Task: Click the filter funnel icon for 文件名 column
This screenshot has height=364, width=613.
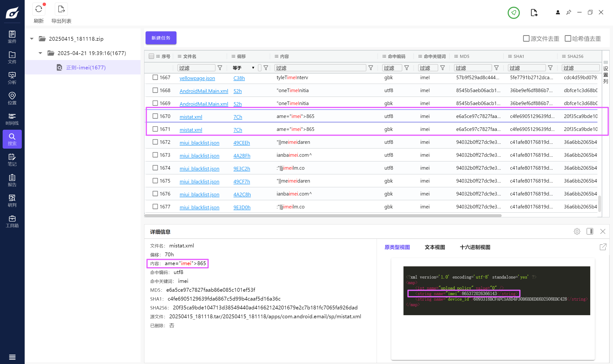Action: (x=220, y=68)
